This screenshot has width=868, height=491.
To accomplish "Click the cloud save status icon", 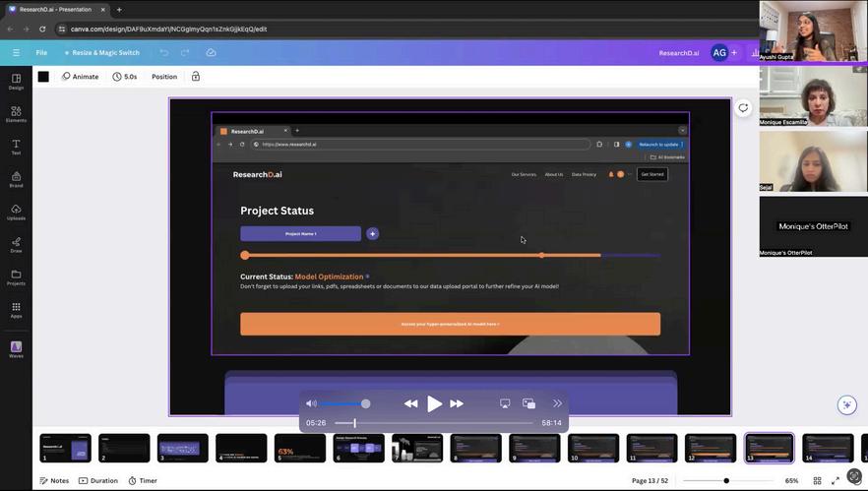I will click(211, 52).
